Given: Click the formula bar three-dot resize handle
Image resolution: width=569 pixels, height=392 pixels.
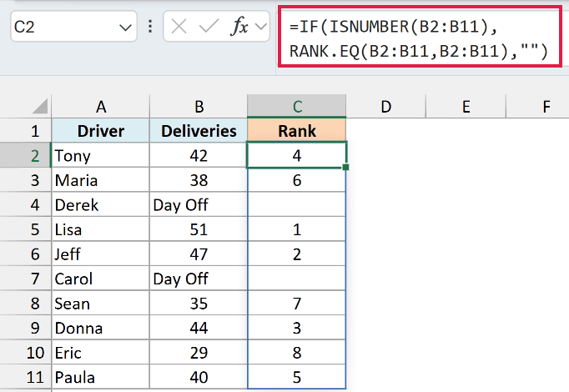Looking at the screenshot, I should tap(150, 27).
